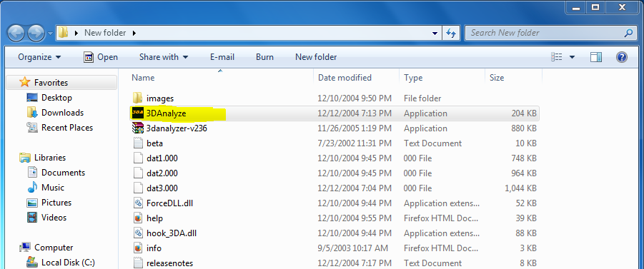Viewport: 644px width, 269px height.
Task: Click the hook_3DA.dll file name
Action: [x=172, y=233]
